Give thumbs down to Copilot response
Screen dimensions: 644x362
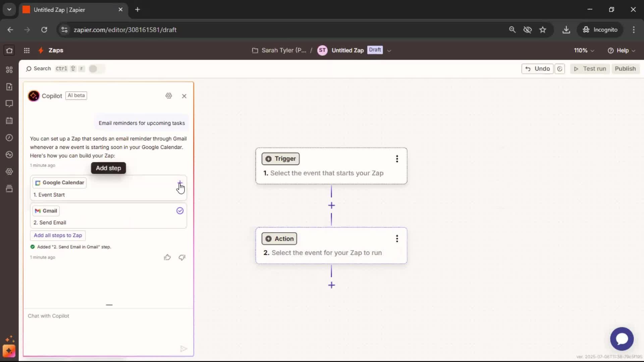182,257
